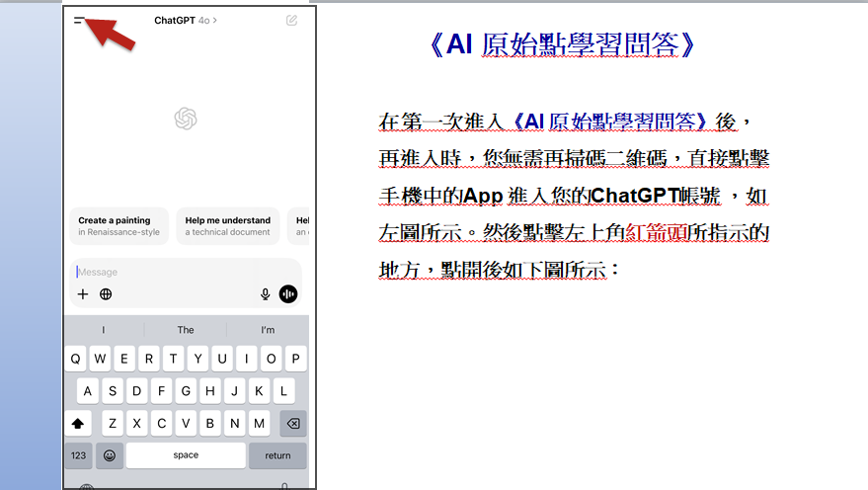Tap the globe web search icon
Viewport: 868px width, 490px height.
(x=106, y=294)
